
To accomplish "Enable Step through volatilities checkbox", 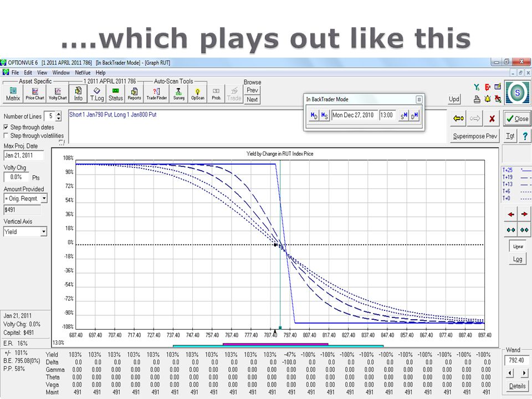I will (6, 135).
